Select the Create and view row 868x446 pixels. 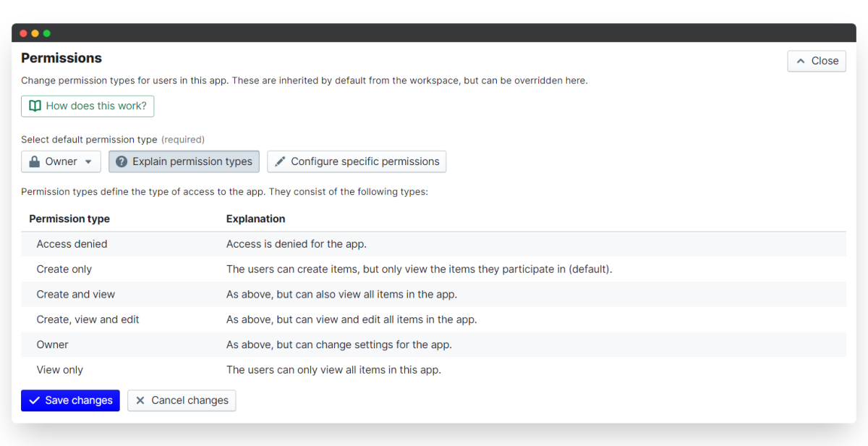tap(433, 294)
